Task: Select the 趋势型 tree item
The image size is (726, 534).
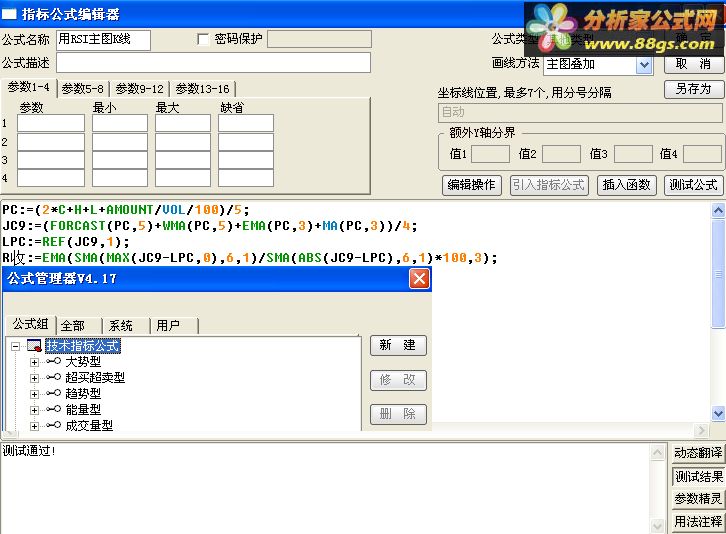Action: (x=83, y=394)
